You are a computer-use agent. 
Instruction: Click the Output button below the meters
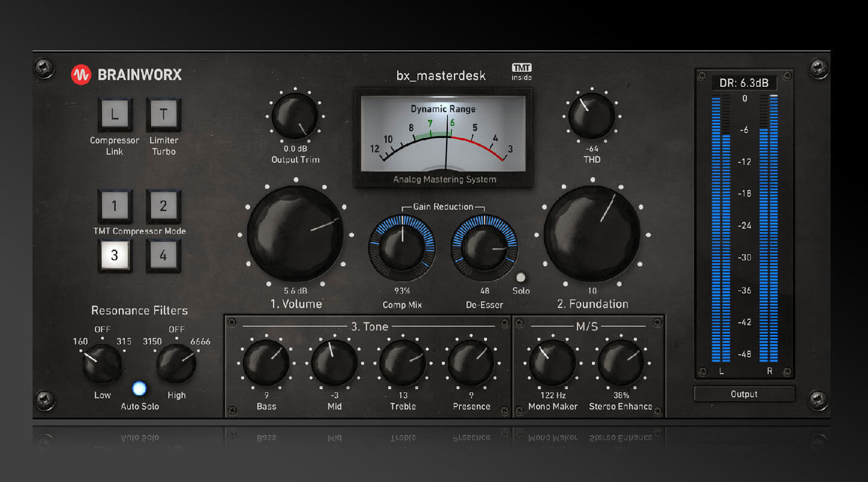coord(744,394)
